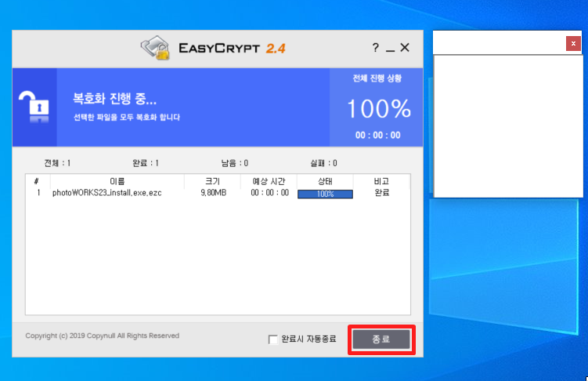The image size is (588, 381).
Task: Click the 복호화 진행 중... heading
Action: pyautogui.click(x=114, y=99)
